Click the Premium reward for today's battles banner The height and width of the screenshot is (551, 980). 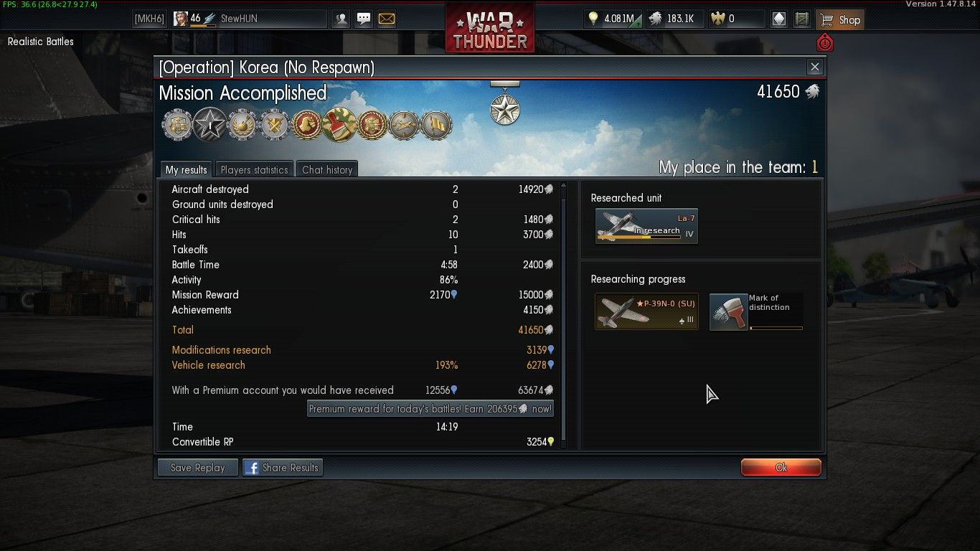tap(430, 409)
